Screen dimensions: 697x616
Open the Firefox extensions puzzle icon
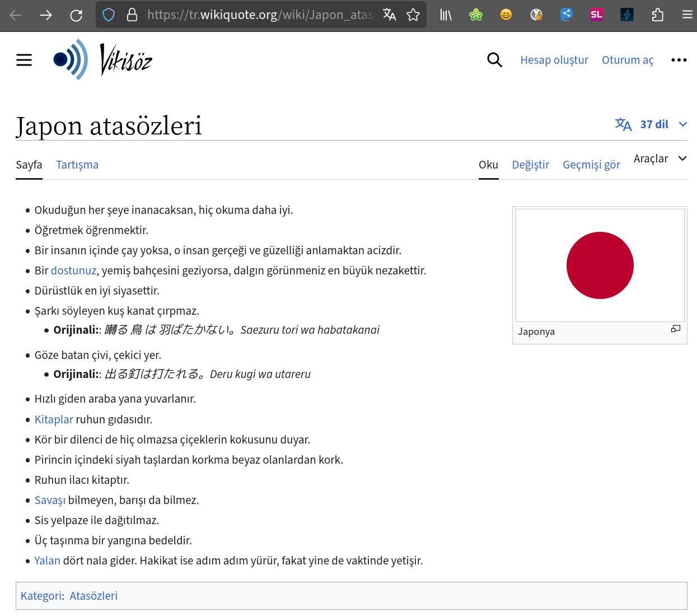tap(657, 15)
